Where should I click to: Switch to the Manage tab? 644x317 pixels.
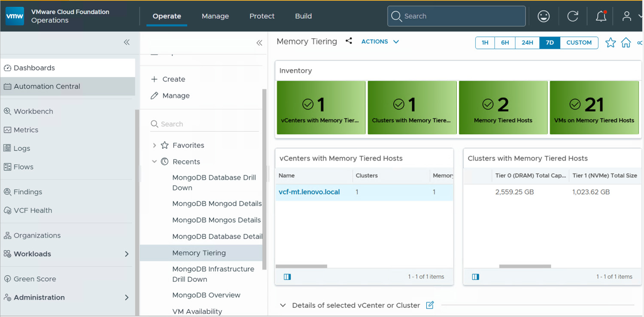pos(215,16)
